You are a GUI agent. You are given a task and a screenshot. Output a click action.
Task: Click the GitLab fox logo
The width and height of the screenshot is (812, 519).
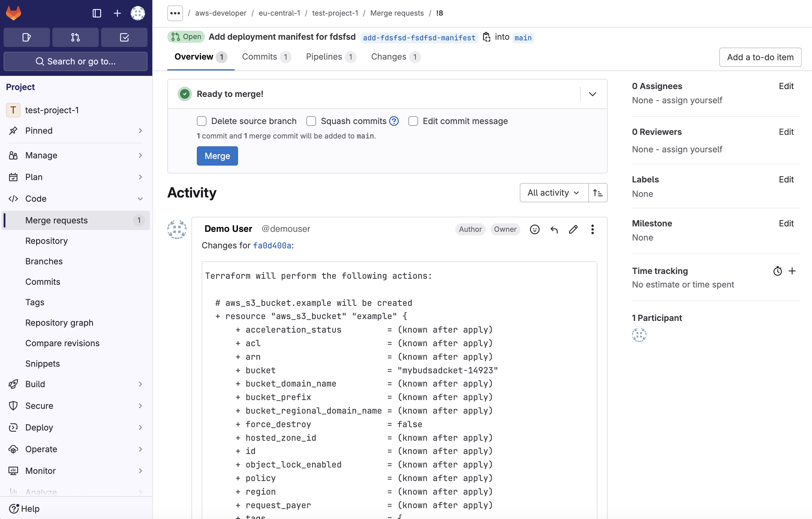(14, 13)
